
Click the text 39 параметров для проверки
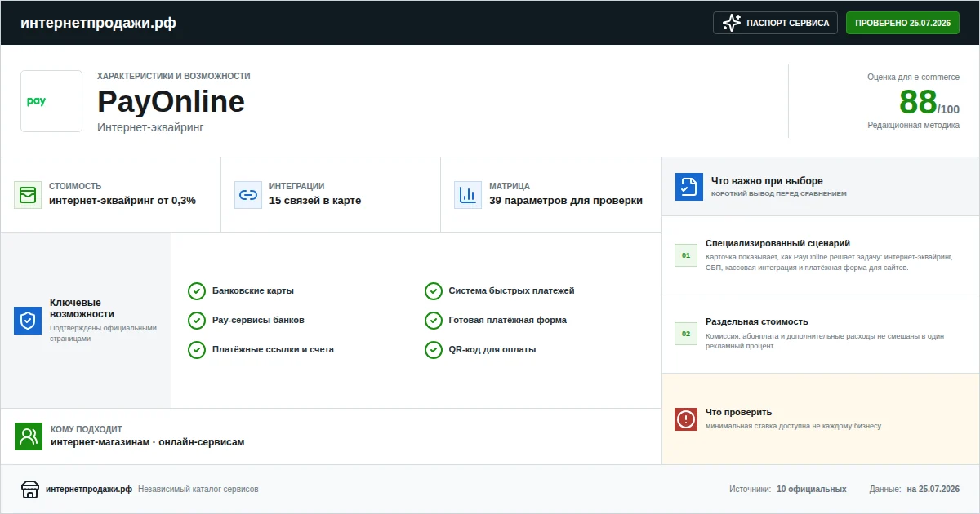(566, 201)
